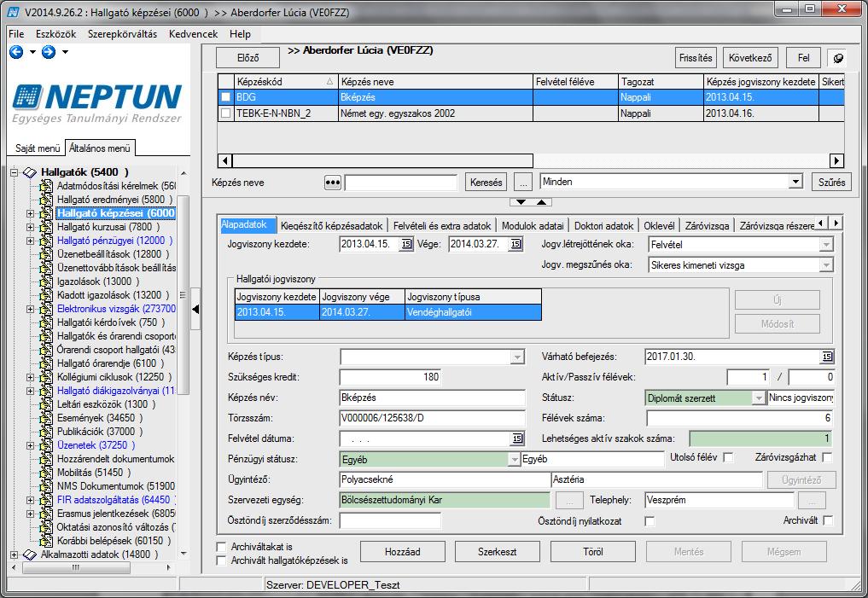
Task: Click the three-dots button beside Képzés neve
Action: pyautogui.click(x=332, y=182)
